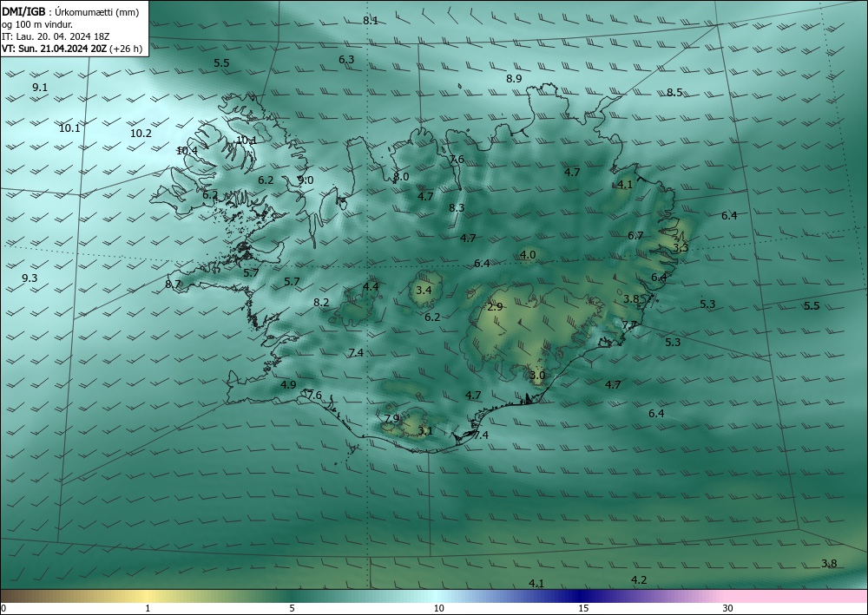Click the 8.9 value north of Iceland
The image size is (868, 615).
pos(514,79)
